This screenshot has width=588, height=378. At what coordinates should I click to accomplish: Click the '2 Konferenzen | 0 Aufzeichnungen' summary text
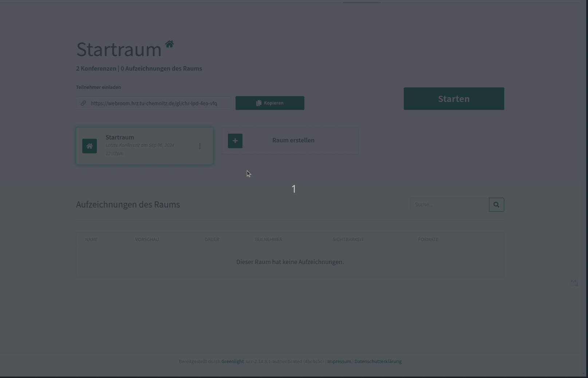pyautogui.click(x=139, y=68)
